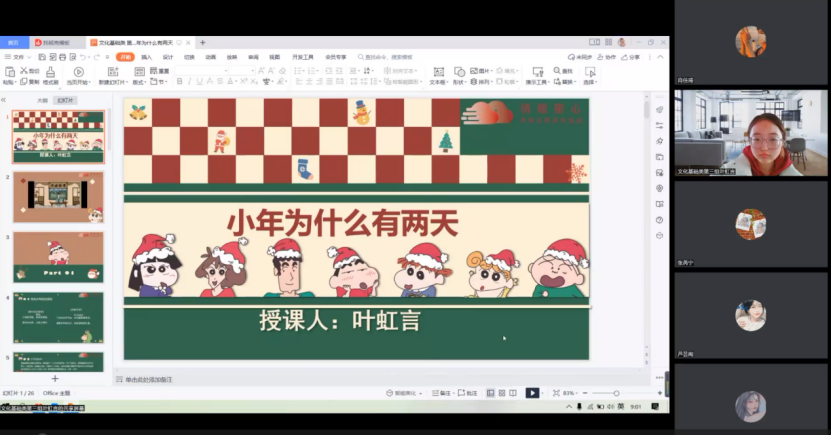The image size is (831, 435).
Task: Click the Copy (复制) icon
Action: click(x=24, y=82)
